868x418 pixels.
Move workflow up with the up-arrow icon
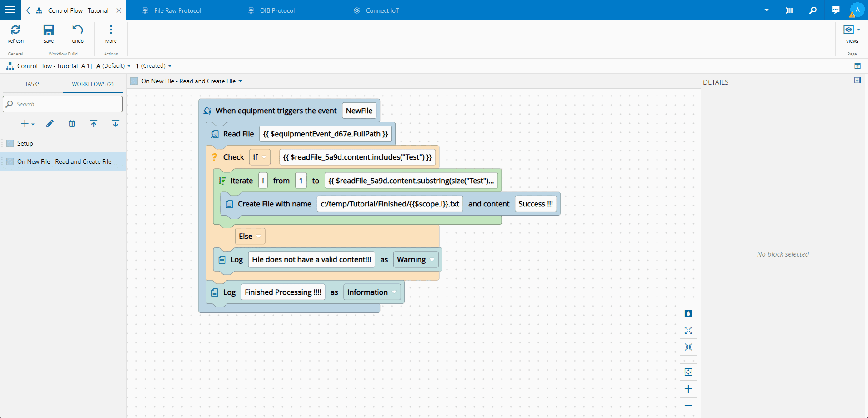point(94,124)
